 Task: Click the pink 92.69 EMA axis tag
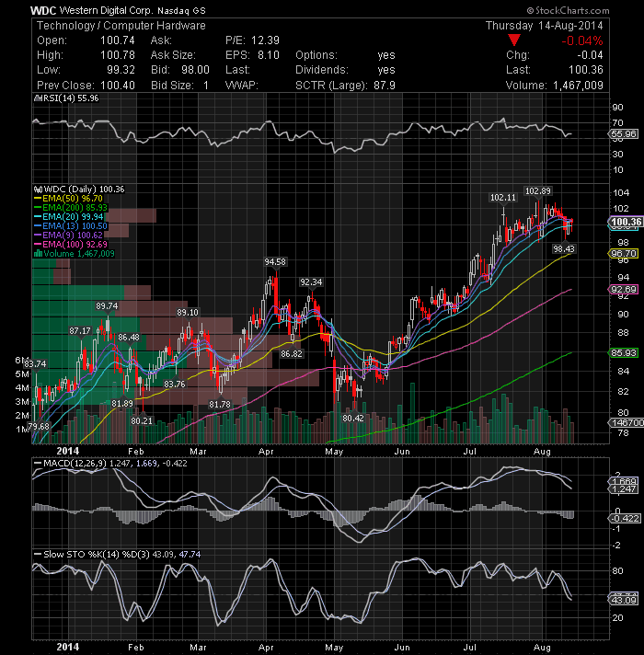(x=623, y=290)
